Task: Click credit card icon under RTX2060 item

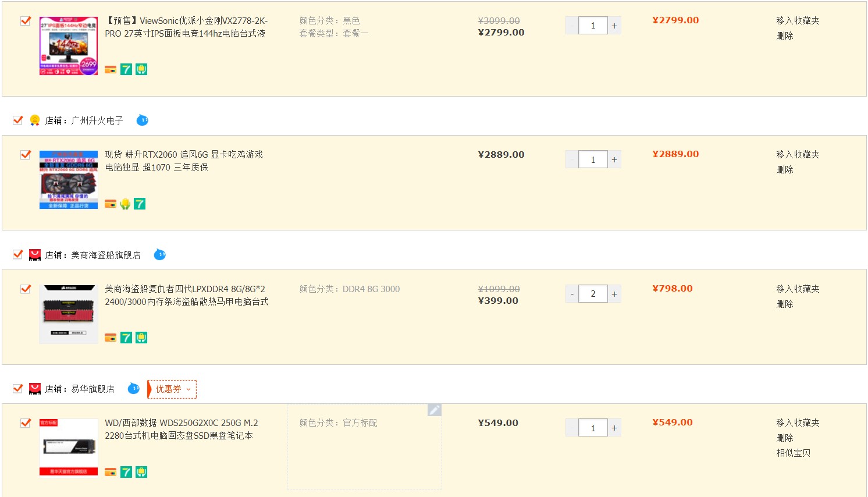Action: tap(111, 204)
